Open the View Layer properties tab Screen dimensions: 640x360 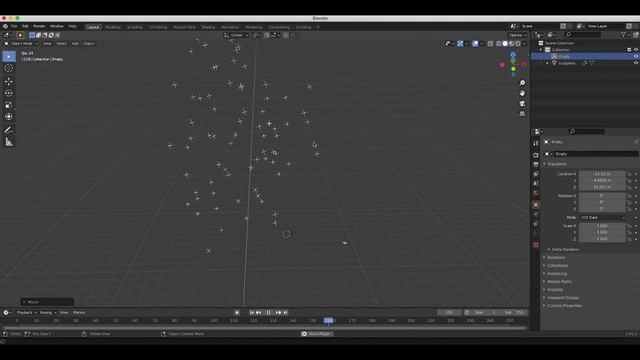point(536,174)
